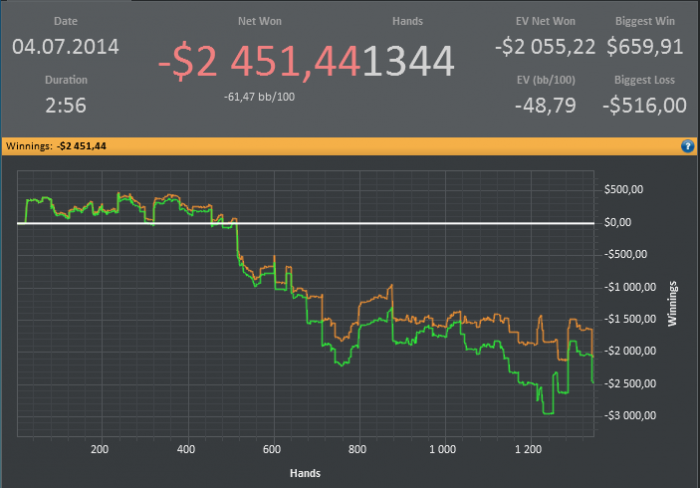This screenshot has width=700, height=488.
Task: Click the Hands horizontal axis label
Action: tap(305, 473)
